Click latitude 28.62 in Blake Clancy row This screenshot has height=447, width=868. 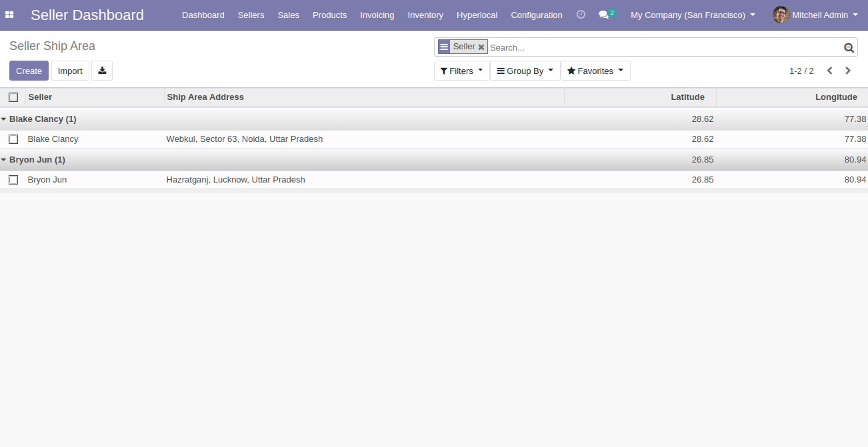click(703, 139)
